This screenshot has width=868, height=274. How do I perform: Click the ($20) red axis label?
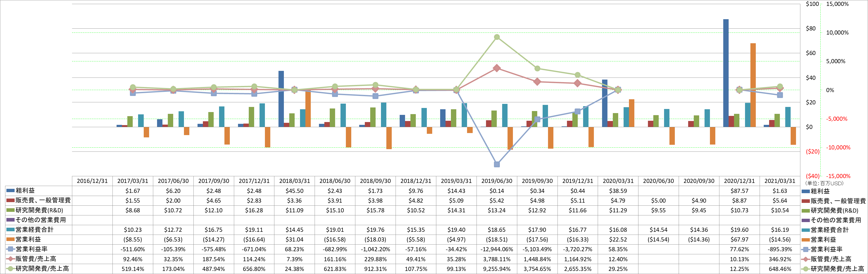[812, 151]
